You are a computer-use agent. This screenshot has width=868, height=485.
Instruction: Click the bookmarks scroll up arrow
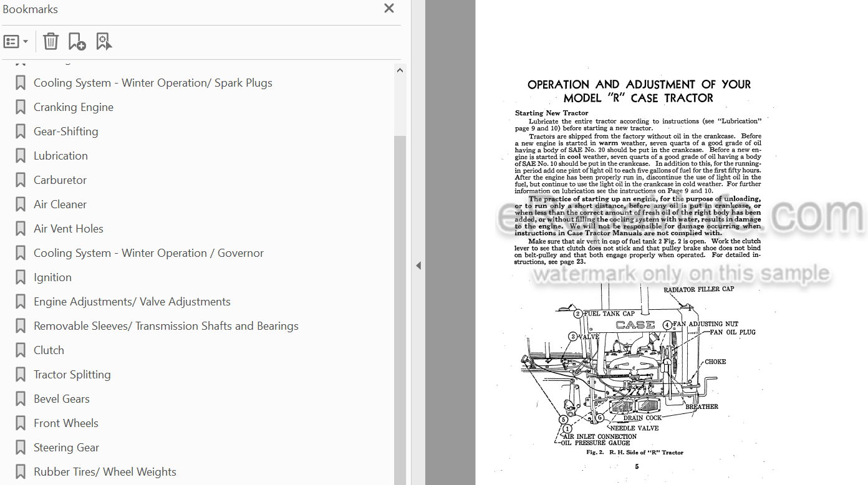(x=400, y=70)
